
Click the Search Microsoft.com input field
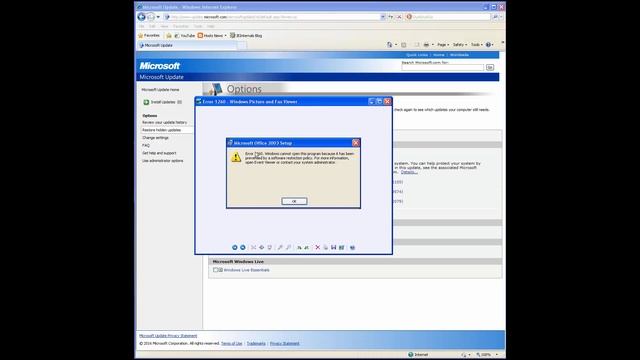442,67
